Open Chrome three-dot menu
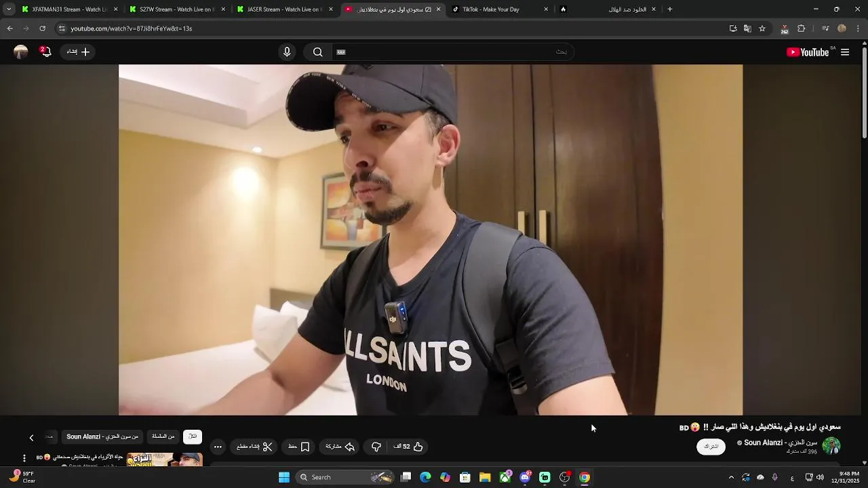 coord(859,28)
